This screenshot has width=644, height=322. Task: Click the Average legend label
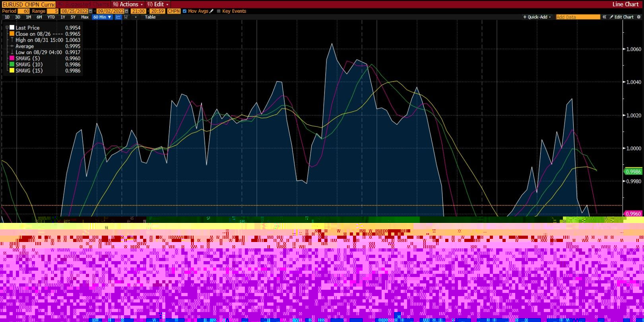pyautogui.click(x=25, y=46)
